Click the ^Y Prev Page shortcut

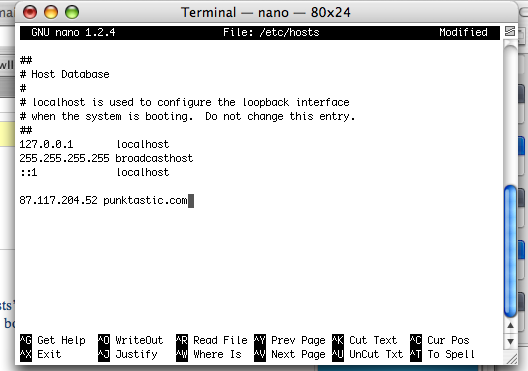click(290, 340)
